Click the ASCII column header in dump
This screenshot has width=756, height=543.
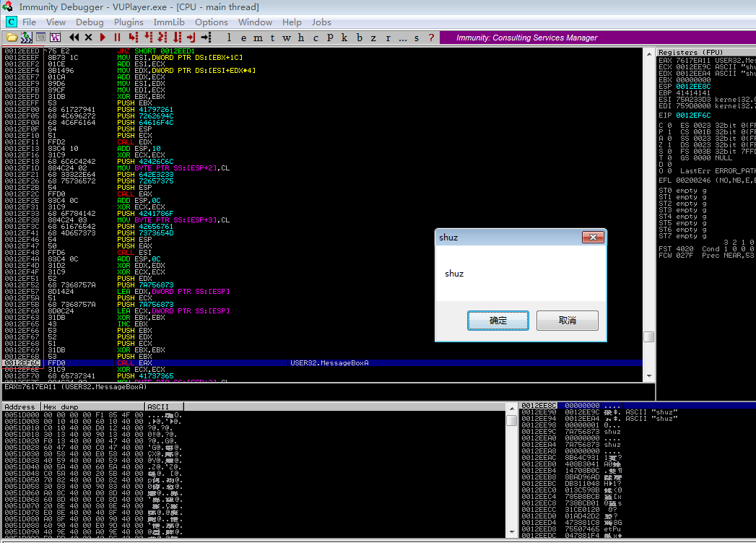click(x=165, y=407)
